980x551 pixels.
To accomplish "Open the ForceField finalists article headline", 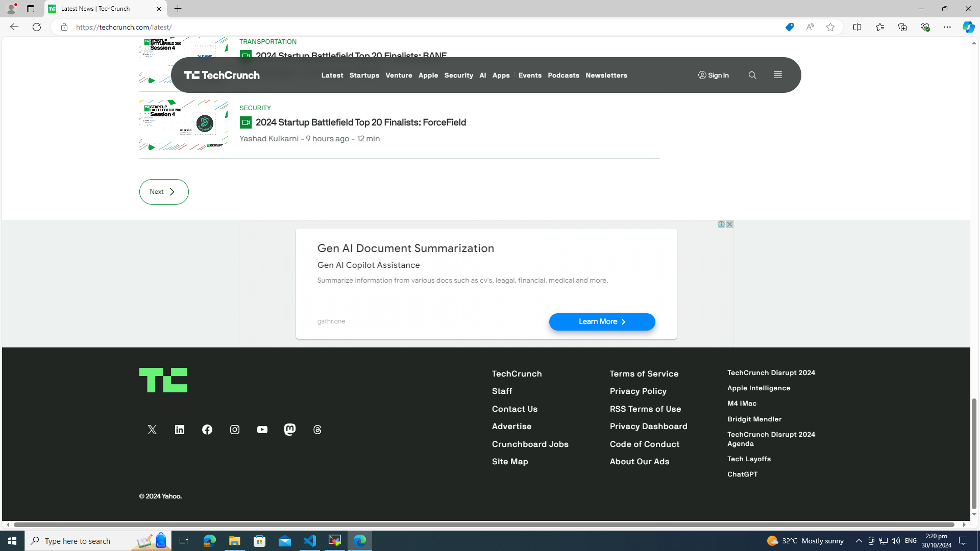I will tap(361, 122).
